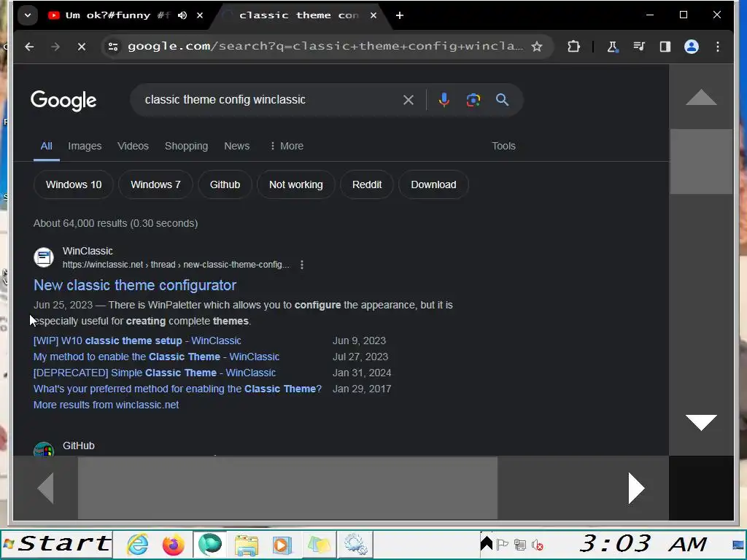Open WinClassic result favicon
The image size is (747, 560).
point(43,257)
